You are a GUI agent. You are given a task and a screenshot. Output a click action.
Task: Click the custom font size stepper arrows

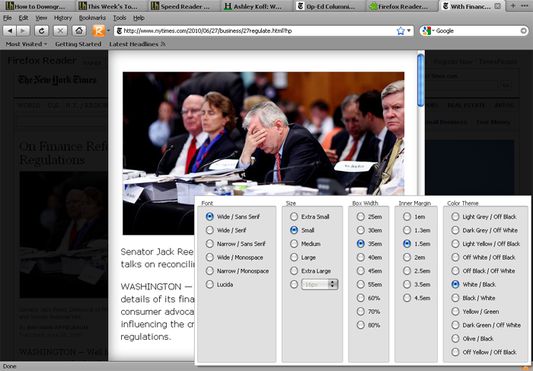tap(333, 285)
